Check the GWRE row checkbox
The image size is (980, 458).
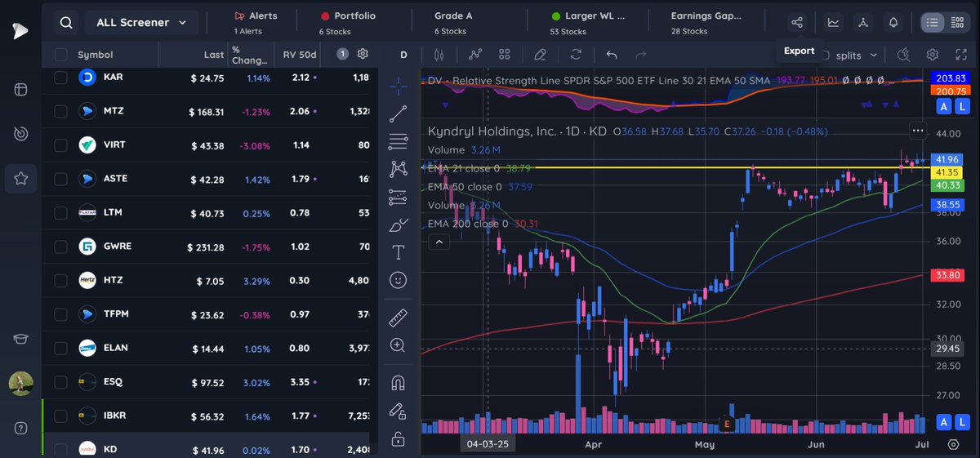(60, 247)
